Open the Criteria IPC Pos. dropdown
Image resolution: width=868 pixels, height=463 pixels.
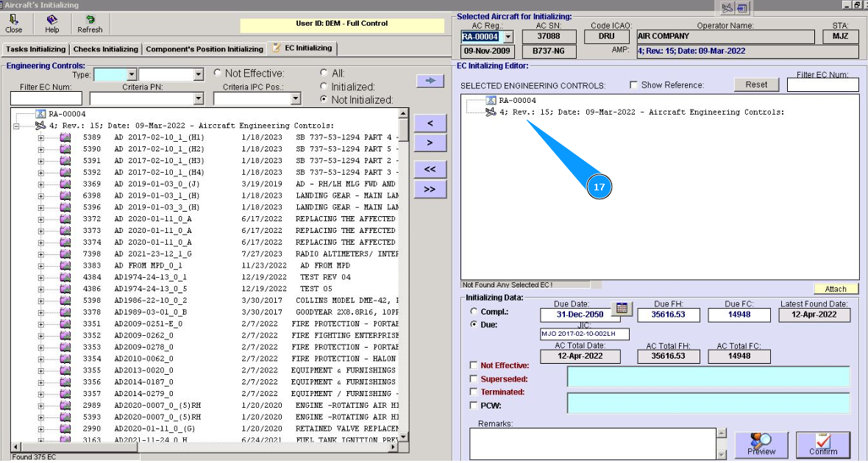[x=296, y=98]
